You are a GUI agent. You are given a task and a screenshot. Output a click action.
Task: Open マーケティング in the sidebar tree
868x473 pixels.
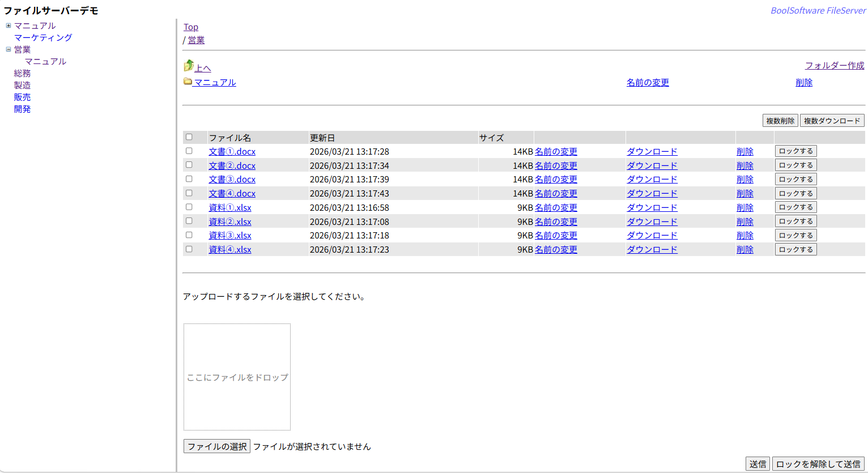43,37
